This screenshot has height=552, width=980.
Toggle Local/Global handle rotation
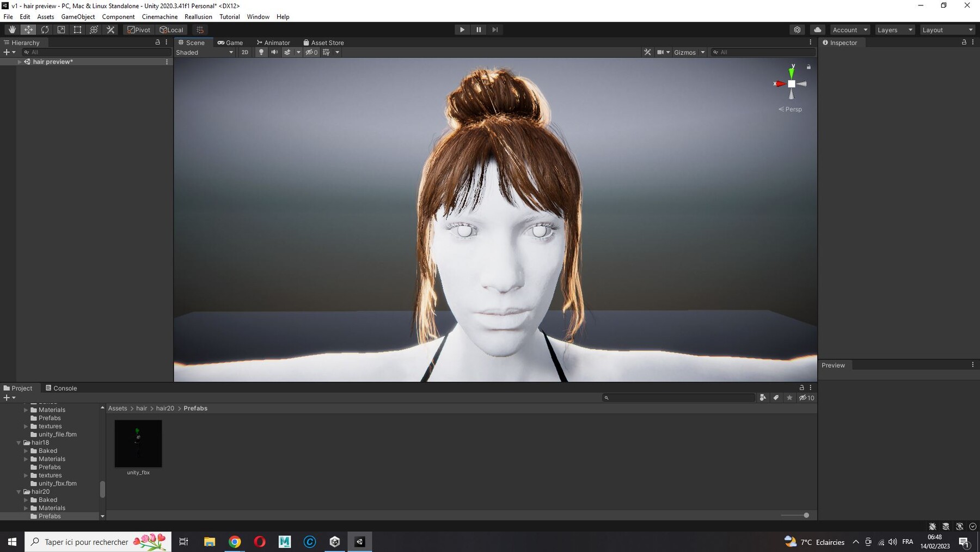click(171, 30)
